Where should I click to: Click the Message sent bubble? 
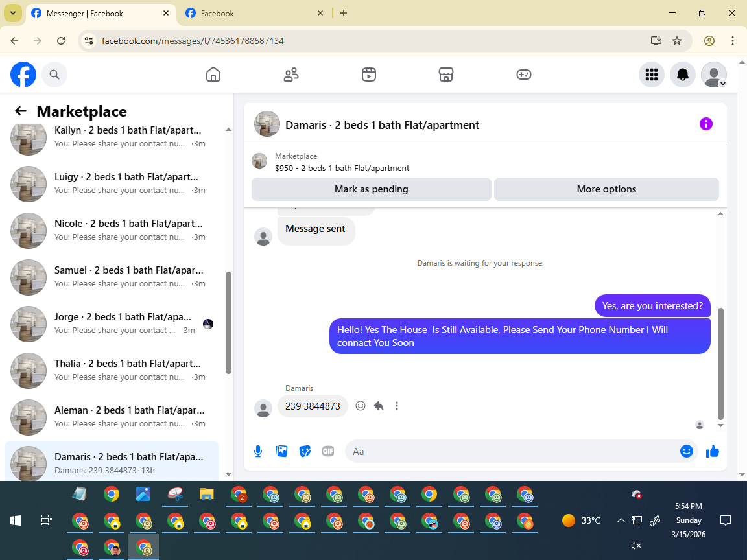pos(316,231)
